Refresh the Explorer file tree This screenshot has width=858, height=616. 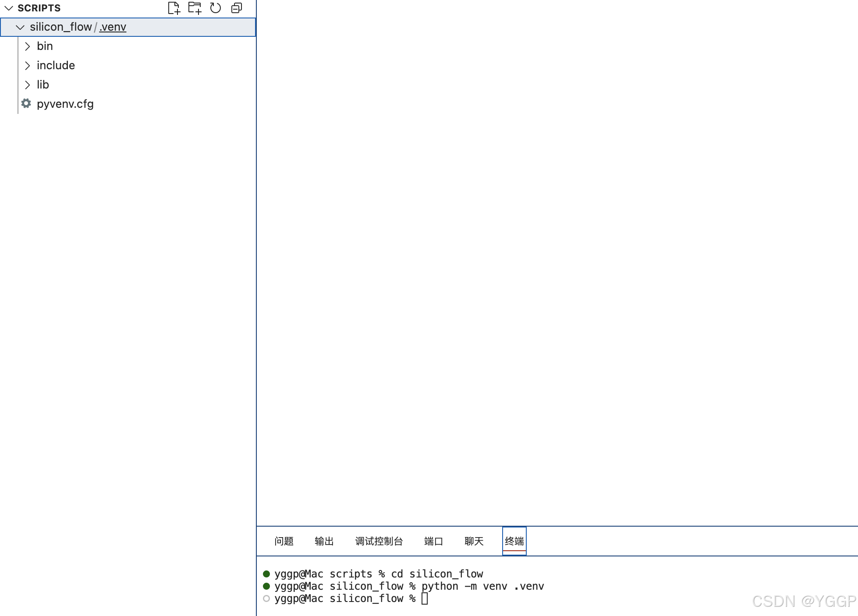pyautogui.click(x=215, y=8)
